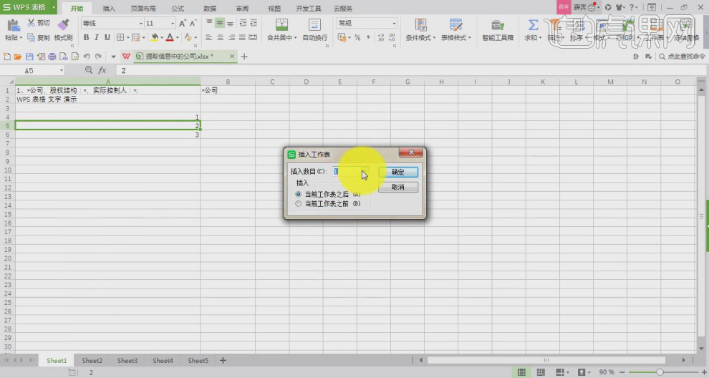Switch to the 插入 ribbon tab
This screenshot has width=709, height=378.
(109, 9)
